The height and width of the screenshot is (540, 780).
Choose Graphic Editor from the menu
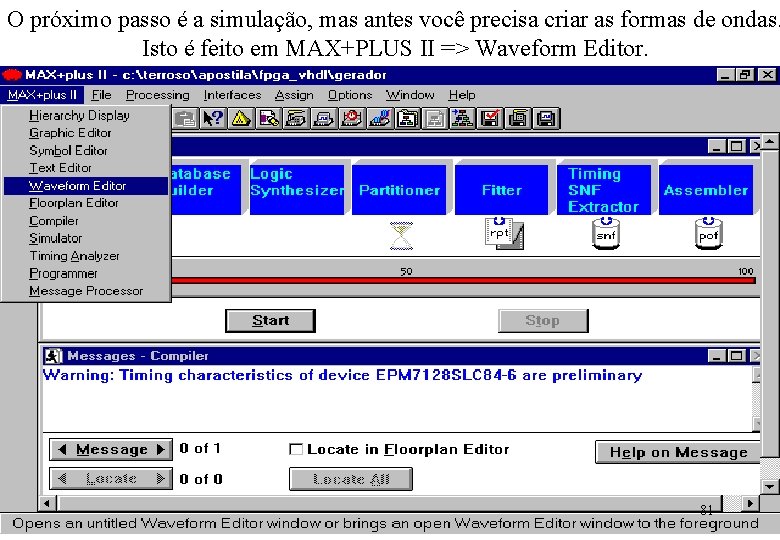(86, 133)
